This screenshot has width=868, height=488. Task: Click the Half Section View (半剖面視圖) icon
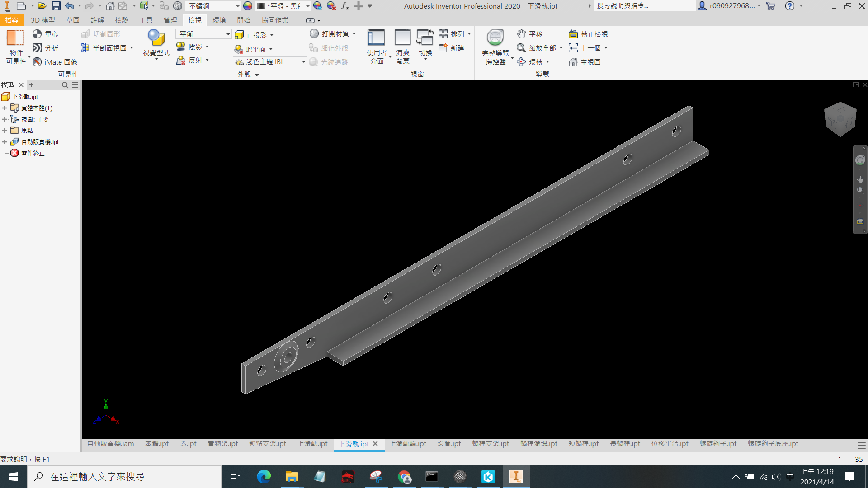[85, 48]
